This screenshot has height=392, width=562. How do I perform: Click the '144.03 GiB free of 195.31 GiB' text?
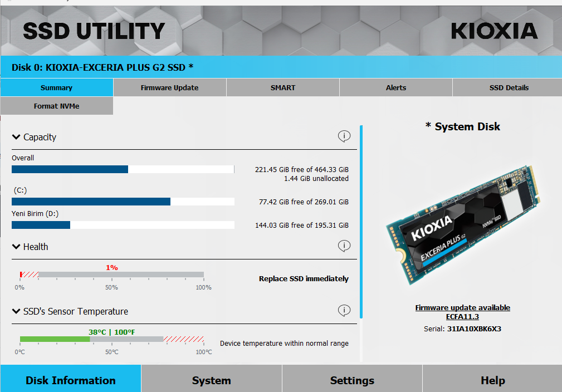coord(302,225)
